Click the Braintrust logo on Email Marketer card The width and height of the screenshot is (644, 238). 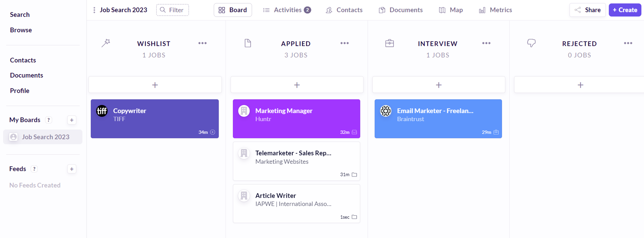pyautogui.click(x=386, y=111)
